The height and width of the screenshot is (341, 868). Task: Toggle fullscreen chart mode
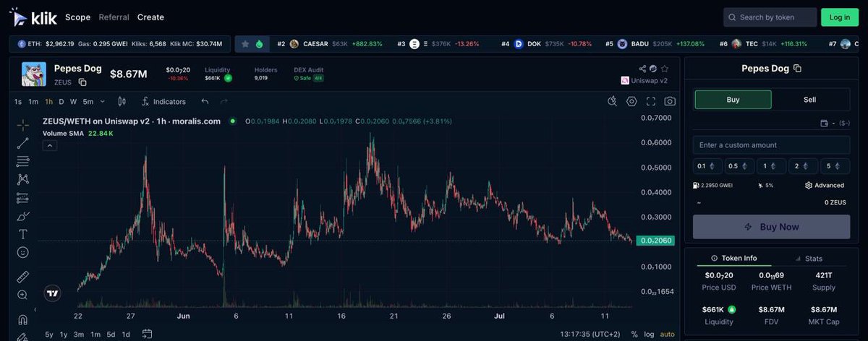click(651, 101)
